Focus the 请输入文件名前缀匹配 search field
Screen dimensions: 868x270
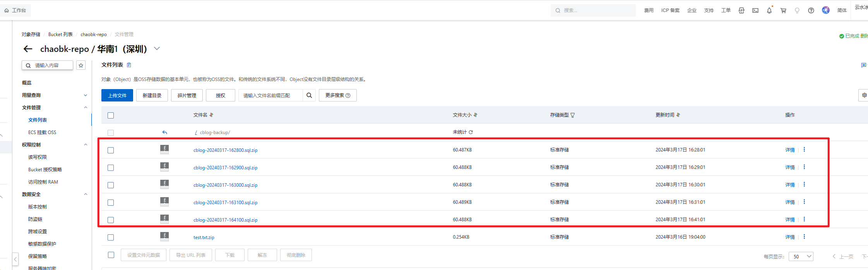pyautogui.click(x=271, y=95)
